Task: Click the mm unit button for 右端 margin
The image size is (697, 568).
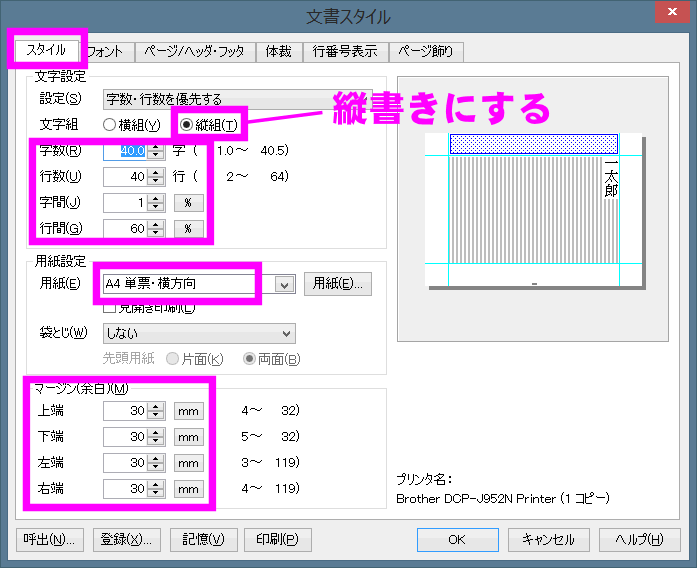Action: pyautogui.click(x=187, y=489)
